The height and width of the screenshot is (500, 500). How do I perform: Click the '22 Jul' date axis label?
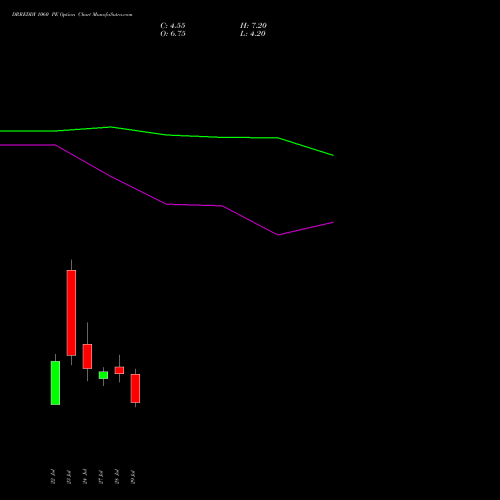coord(53,477)
